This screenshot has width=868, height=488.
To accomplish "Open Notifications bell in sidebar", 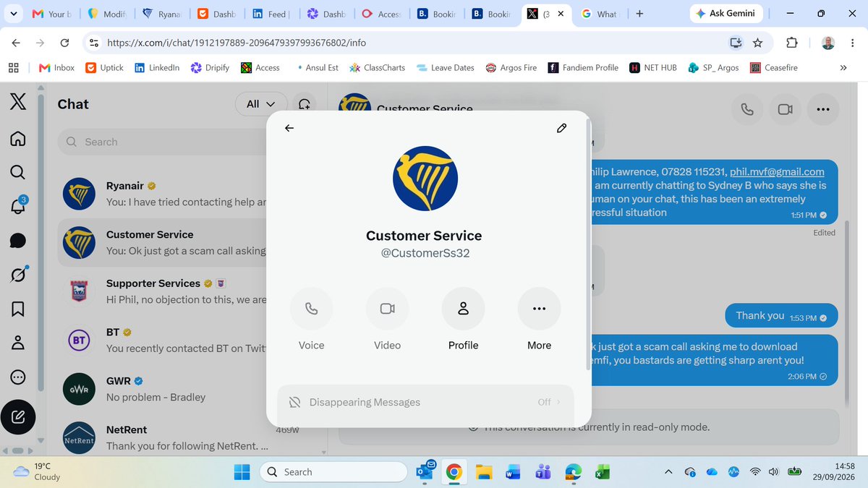I will (18, 206).
